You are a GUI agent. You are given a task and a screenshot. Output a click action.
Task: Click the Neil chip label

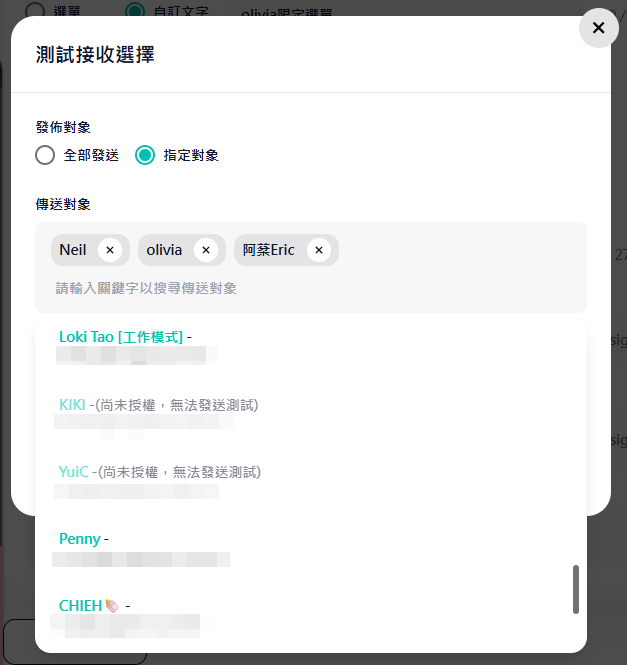point(73,250)
